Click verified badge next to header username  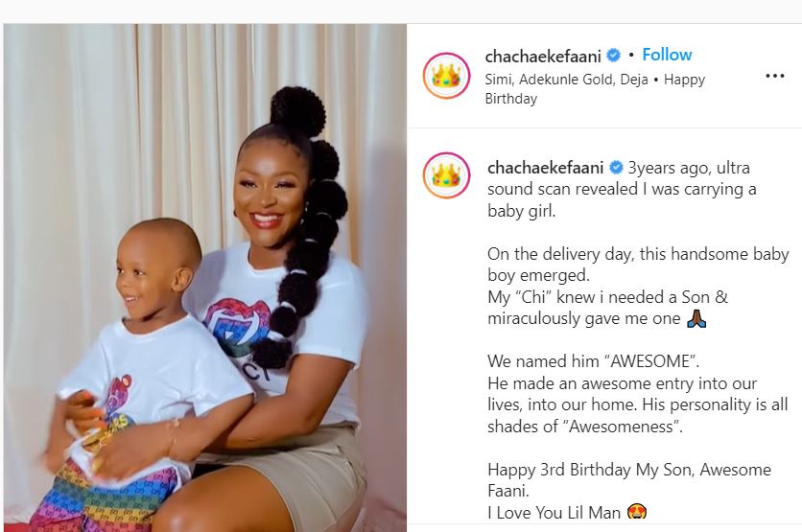(x=613, y=55)
